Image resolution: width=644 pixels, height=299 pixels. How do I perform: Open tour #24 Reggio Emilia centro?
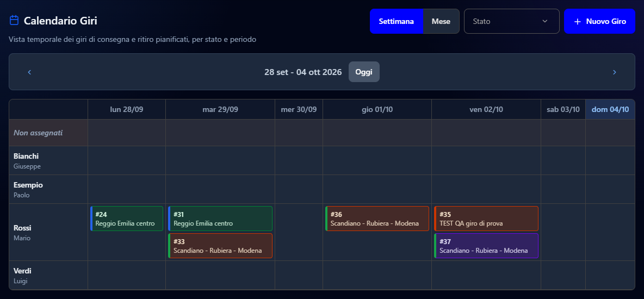[127, 219]
